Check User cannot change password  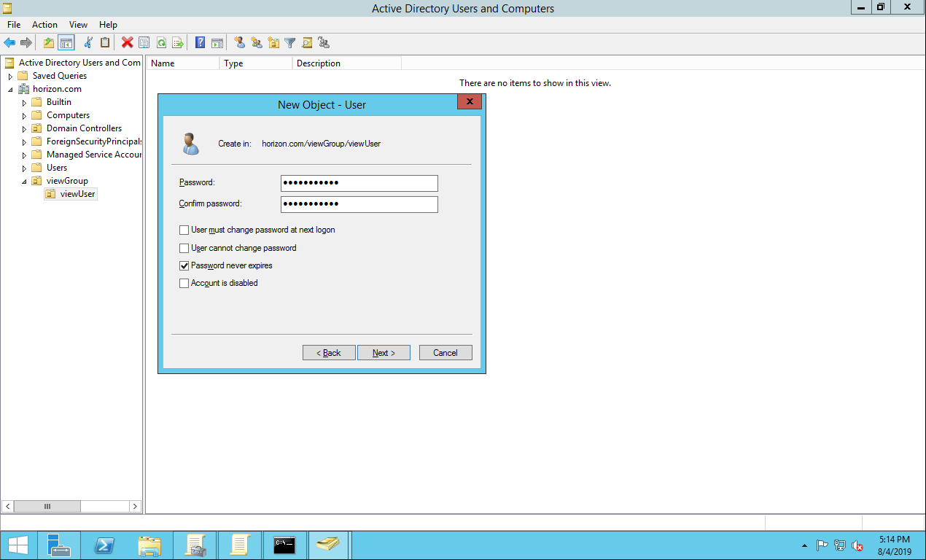click(x=184, y=249)
